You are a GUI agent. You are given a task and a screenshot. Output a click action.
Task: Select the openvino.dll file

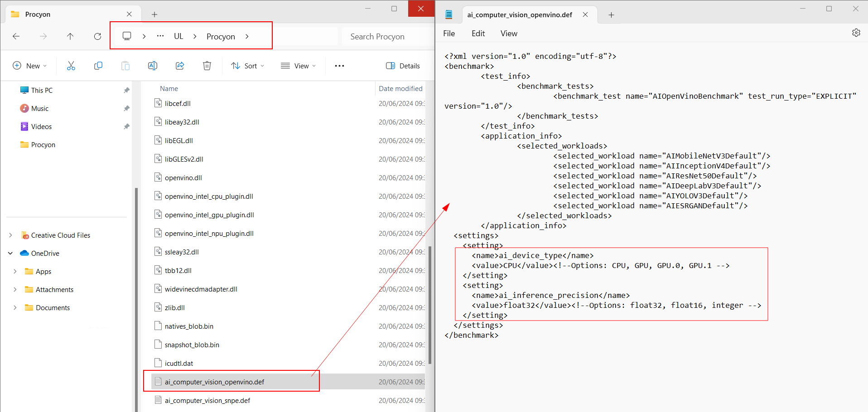pyautogui.click(x=183, y=177)
